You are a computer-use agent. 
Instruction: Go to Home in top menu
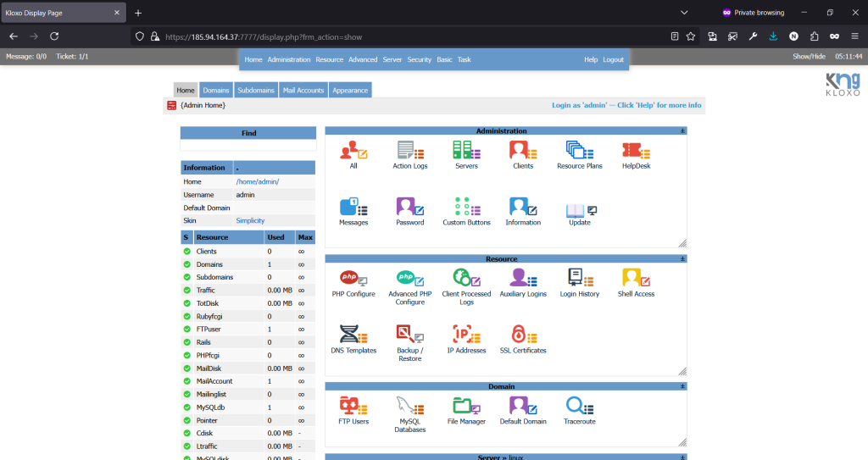pyautogui.click(x=253, y=59)
